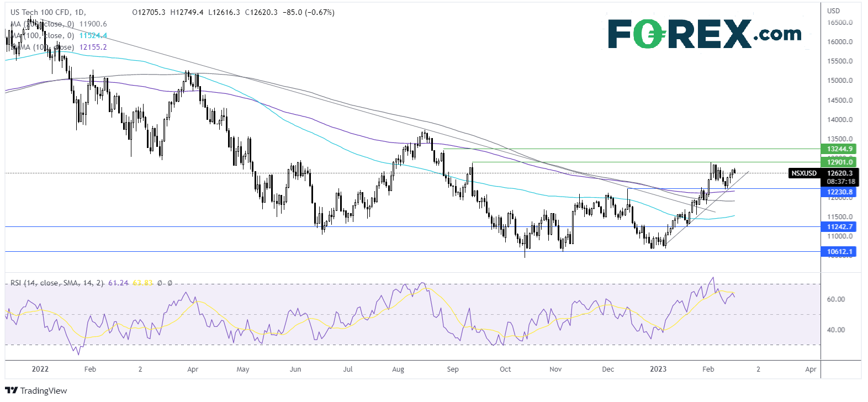Click the bar countdown 08:37:18

(x=840, y=181)
